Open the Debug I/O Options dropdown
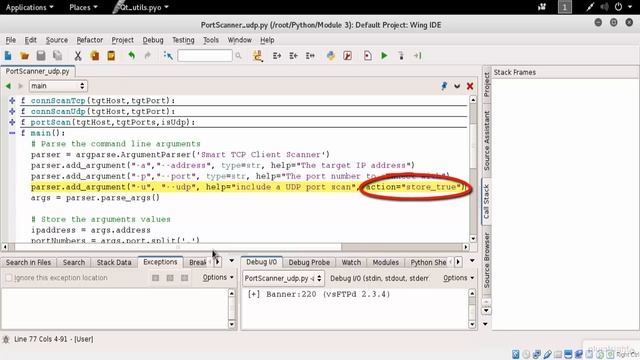The image size is (640, 360). tap(458, 278)
